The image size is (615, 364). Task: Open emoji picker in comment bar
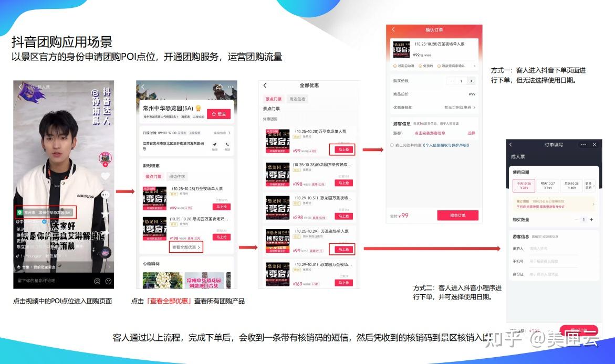[x=108, y=281]
